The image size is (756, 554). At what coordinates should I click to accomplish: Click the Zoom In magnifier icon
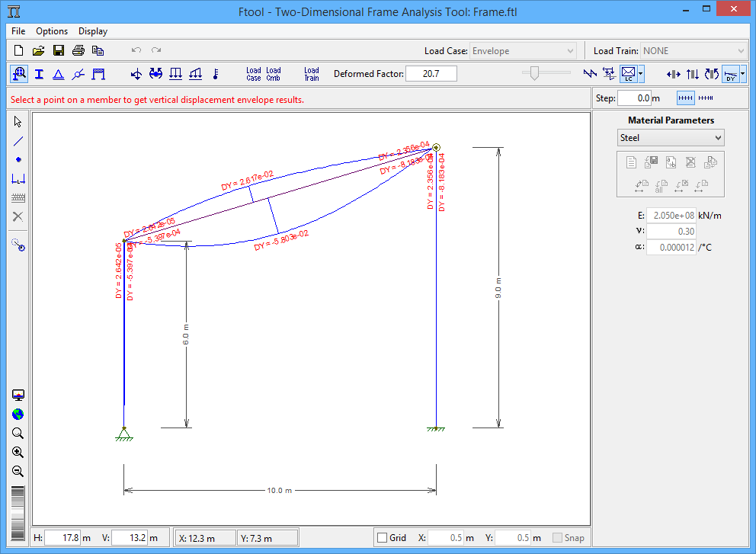click(x=18, y=452)
